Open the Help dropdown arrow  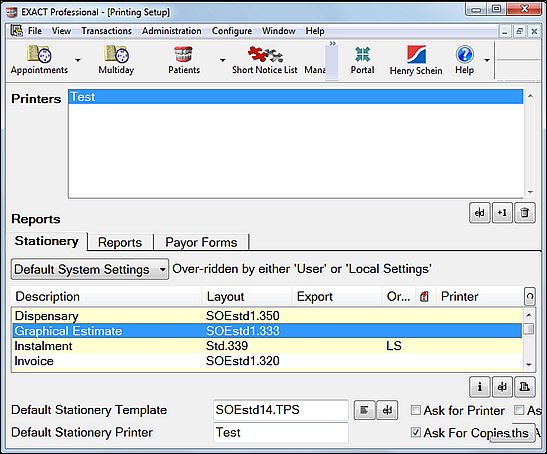[487, 60]
